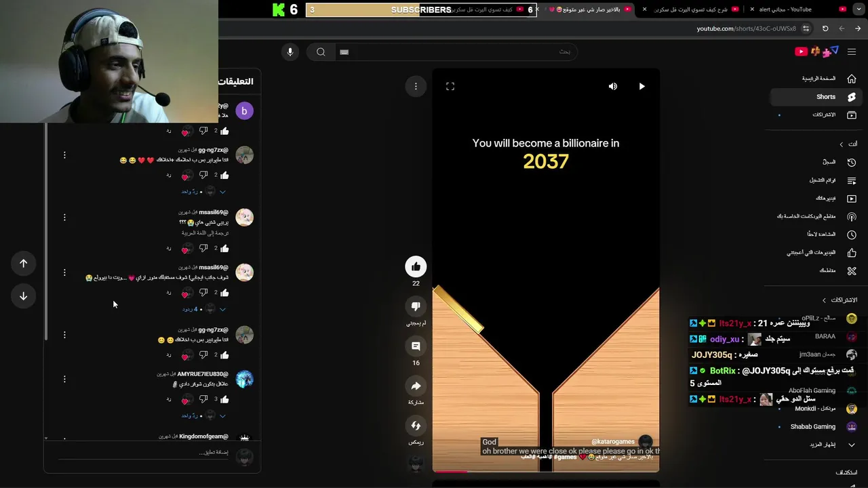Image resolution: width=868 pixels, height=488 pixels.
Task: Click the comments panel scrollbar
Action: [46, 230]
